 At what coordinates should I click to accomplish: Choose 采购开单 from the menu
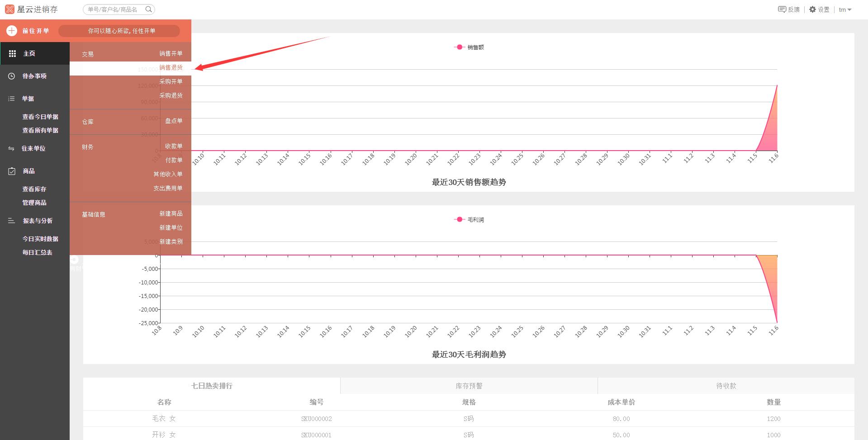(x=171, y=81)
